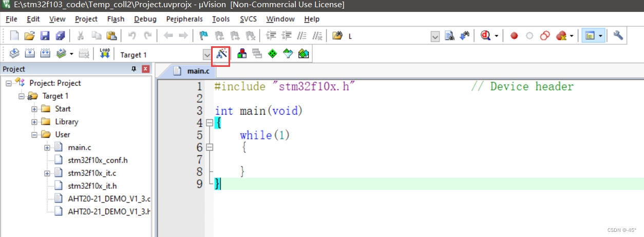Viewport: 644px width, 237px height.
Task: Click in the find text input field
Action: point(388,37)
